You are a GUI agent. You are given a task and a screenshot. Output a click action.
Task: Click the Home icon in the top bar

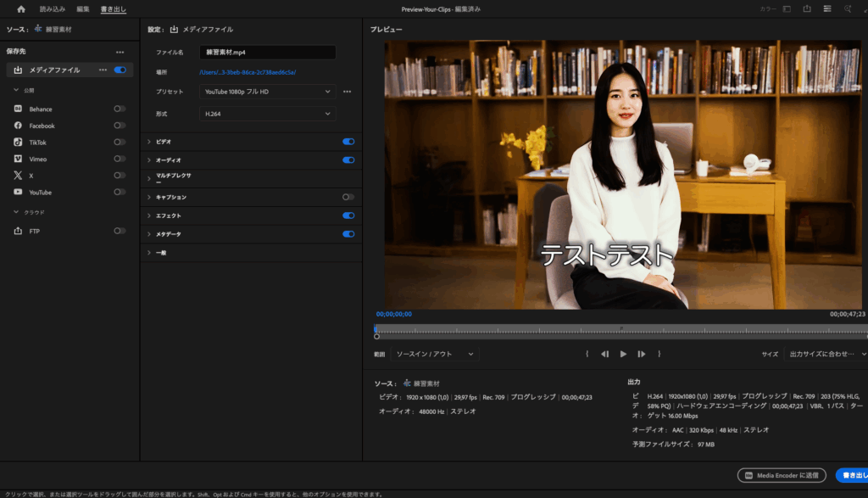tap(21, 9)
